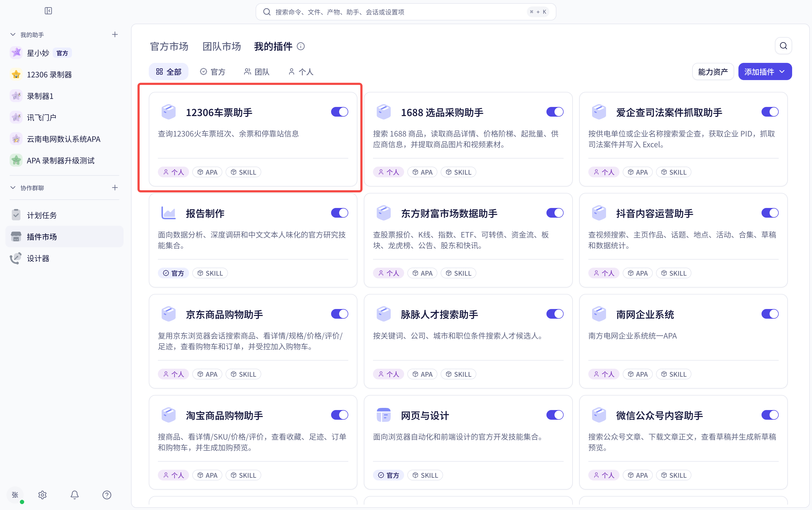Disable 12306车票助手 plugin toggle
The height and width of the screenshot is (510, 812).
tap(339, 112)
